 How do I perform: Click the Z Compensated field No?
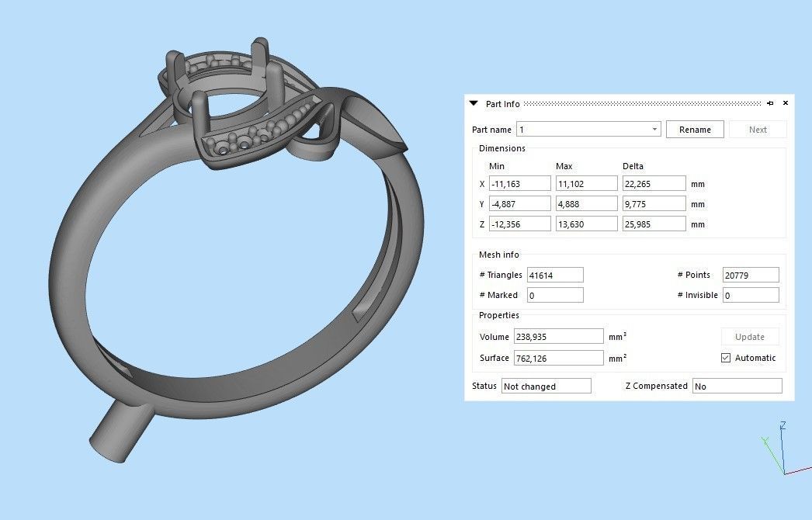tap(737, 386)
